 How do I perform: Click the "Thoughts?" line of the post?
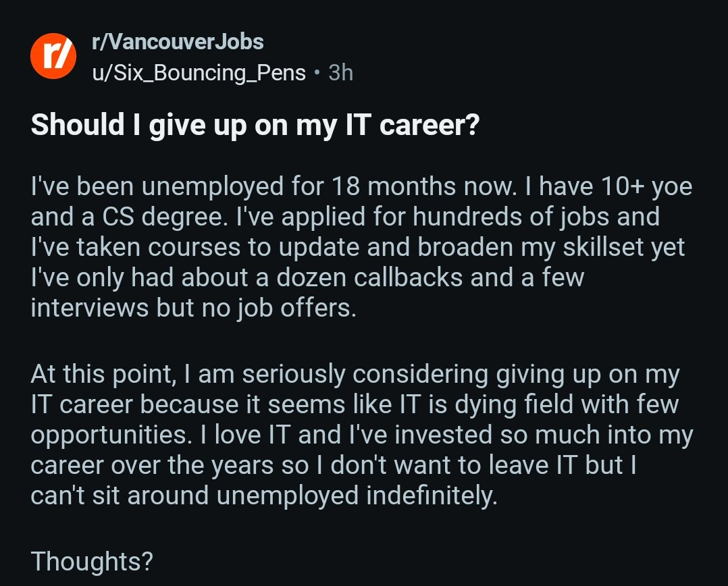pyautogui.click(x=92, y=560)
